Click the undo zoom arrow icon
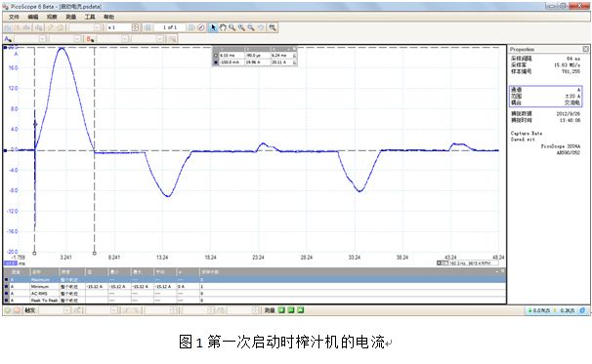The width and height of the screenshot is (592, 364). [261, 27]
